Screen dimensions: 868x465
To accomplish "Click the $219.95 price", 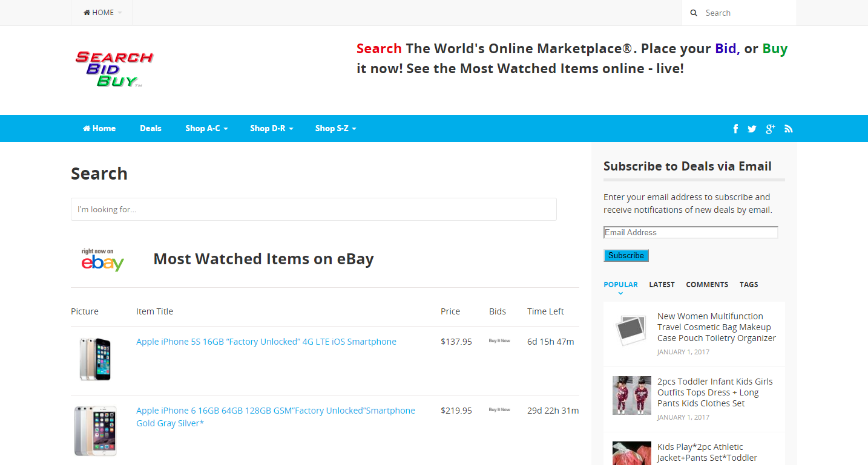I will (x=456, y=411).
